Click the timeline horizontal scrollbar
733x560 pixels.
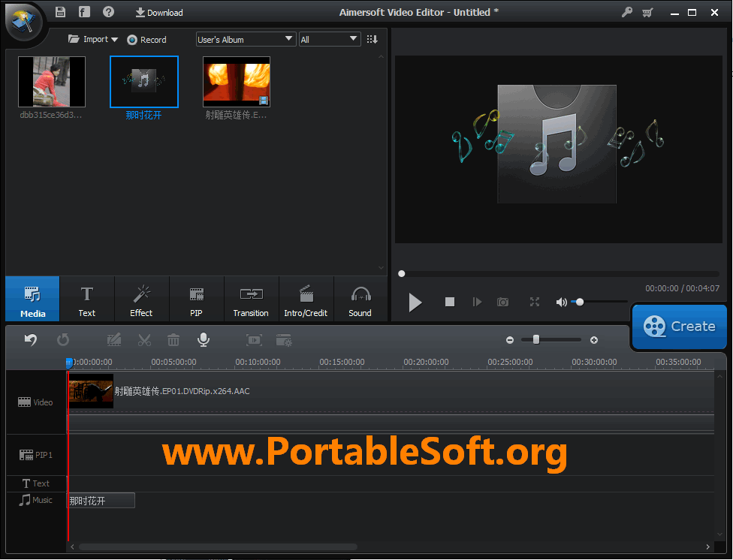(218, 546)
